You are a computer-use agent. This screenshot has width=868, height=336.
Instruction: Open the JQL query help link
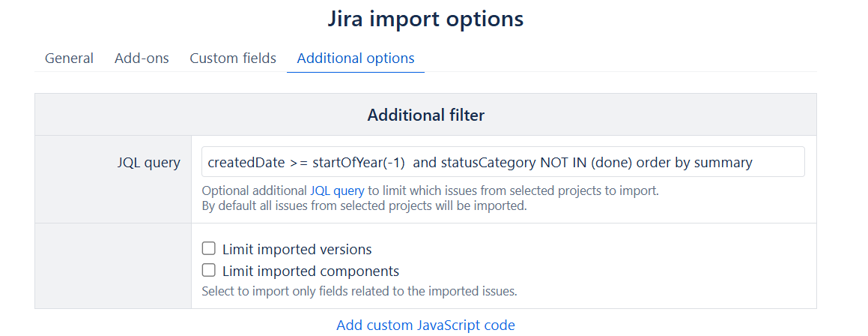pos(337,191)
